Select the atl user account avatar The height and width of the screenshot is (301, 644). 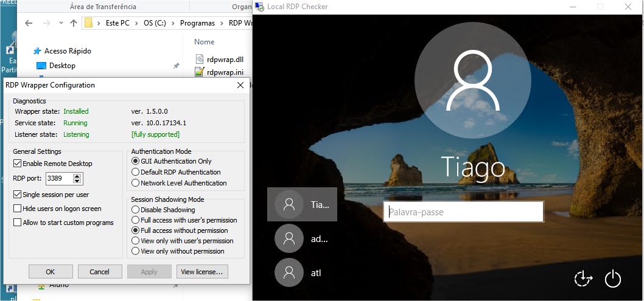289,272
